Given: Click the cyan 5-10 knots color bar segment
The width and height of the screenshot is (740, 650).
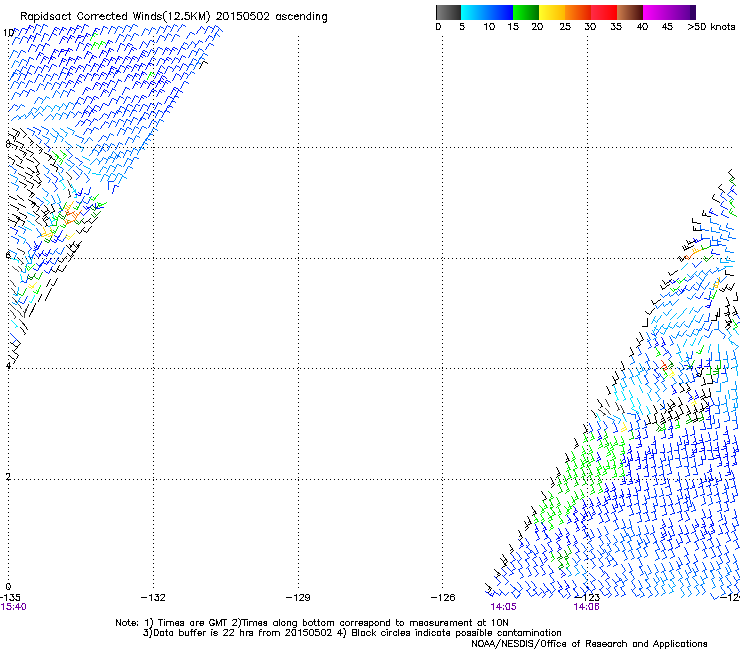Looking at the screenshot, I should (474, 12).
